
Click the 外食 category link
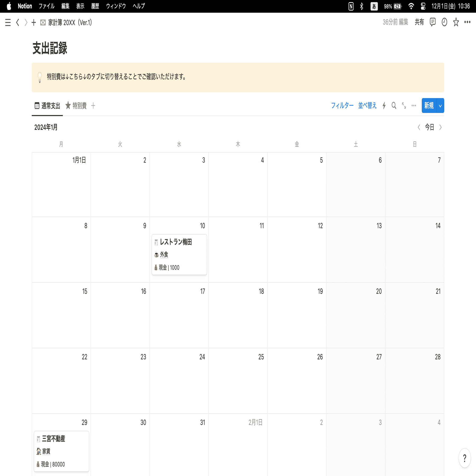tap(164, 254)
